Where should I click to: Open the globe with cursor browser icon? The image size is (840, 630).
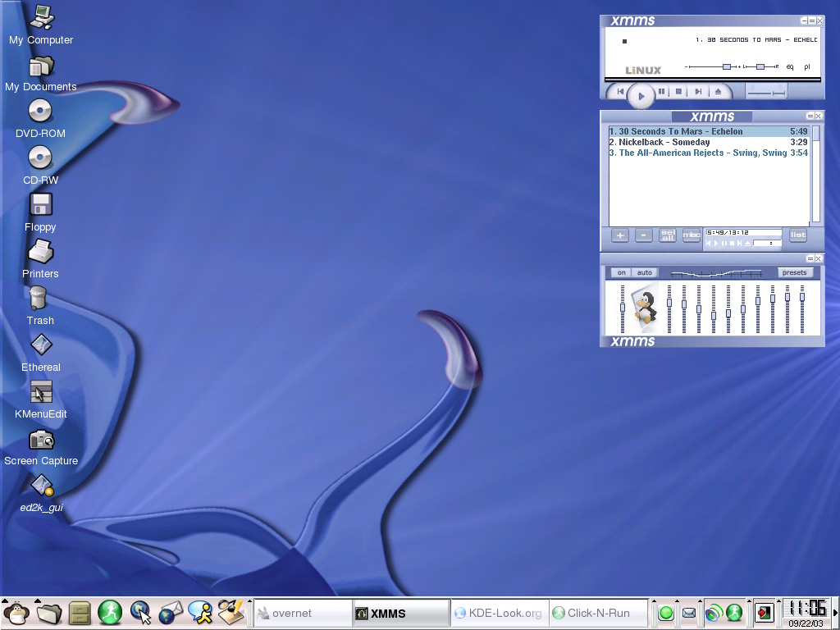coord(140,612)
